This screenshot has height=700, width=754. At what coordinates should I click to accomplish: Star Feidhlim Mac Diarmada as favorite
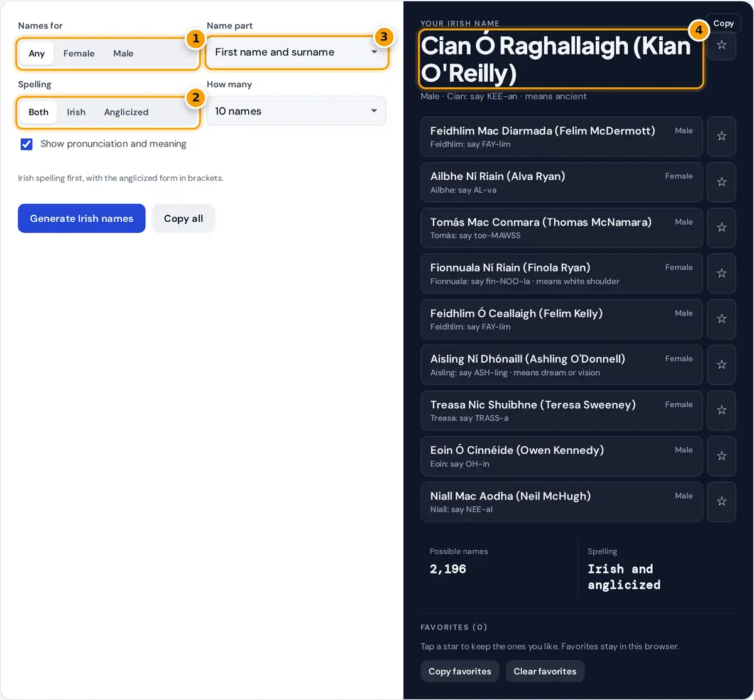pos(721,136)
